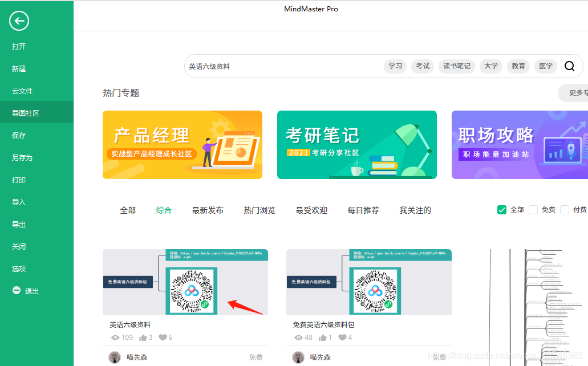Screen dimensions: 588x366
Task: Click the 免费 label on 英语六级资料 card
Action: pos(256,357)
